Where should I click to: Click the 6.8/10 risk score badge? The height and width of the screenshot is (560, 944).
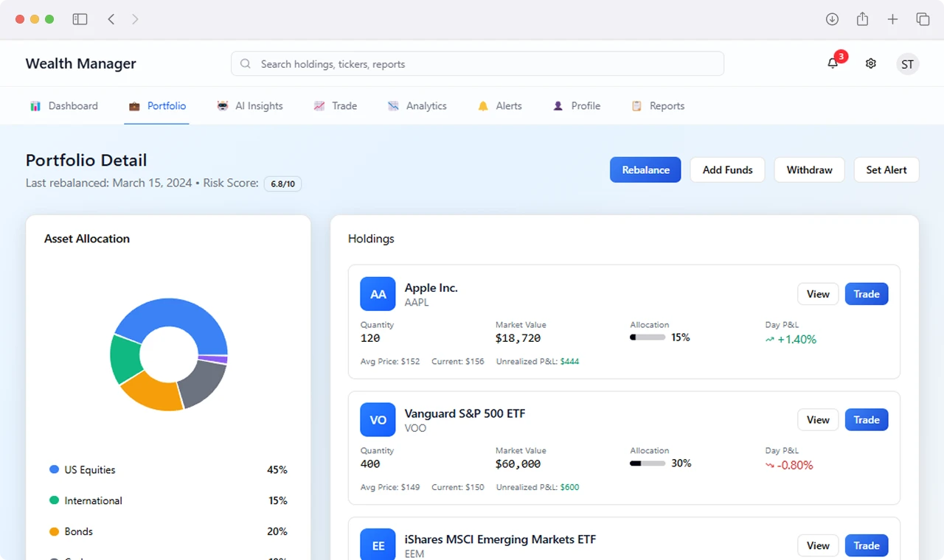point(282,183)
